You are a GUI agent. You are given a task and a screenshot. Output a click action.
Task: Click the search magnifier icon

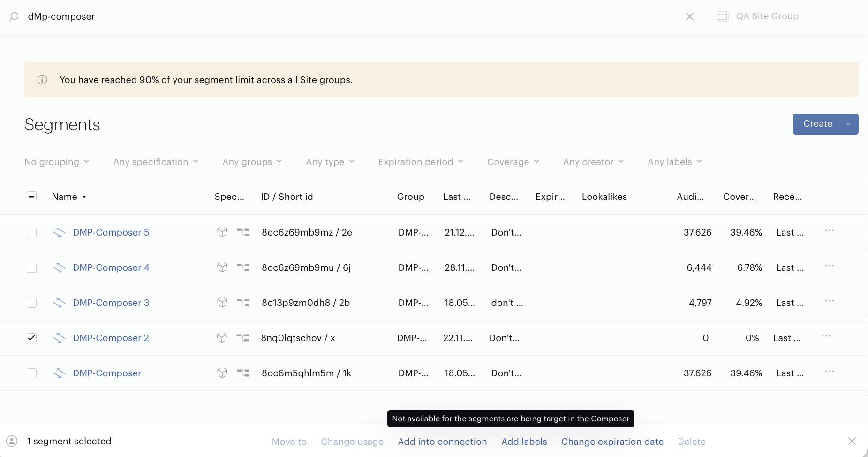(x=14, y=16)
